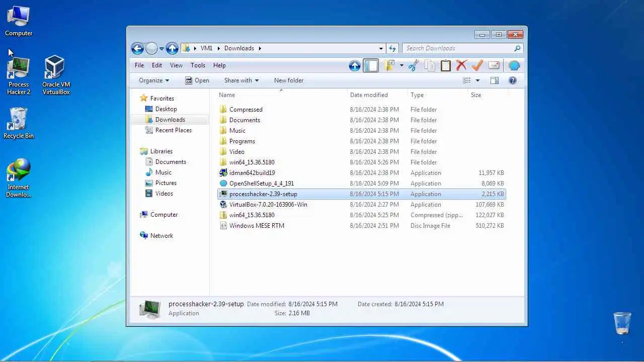Screen dimensions: 644x362
Task: Click into the Search Downloads field
Action: (462, 48)
